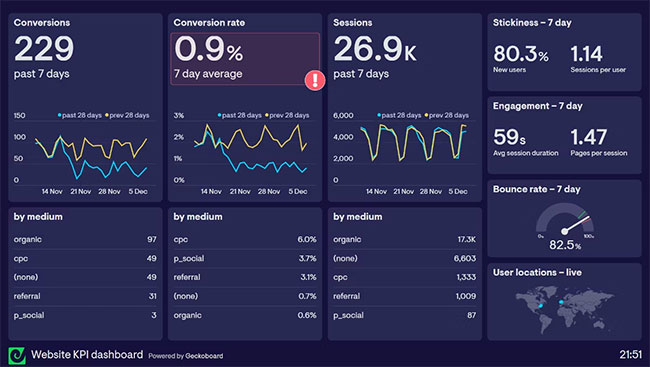Click cpc row showing 1,333 sessions

(405, 277)
